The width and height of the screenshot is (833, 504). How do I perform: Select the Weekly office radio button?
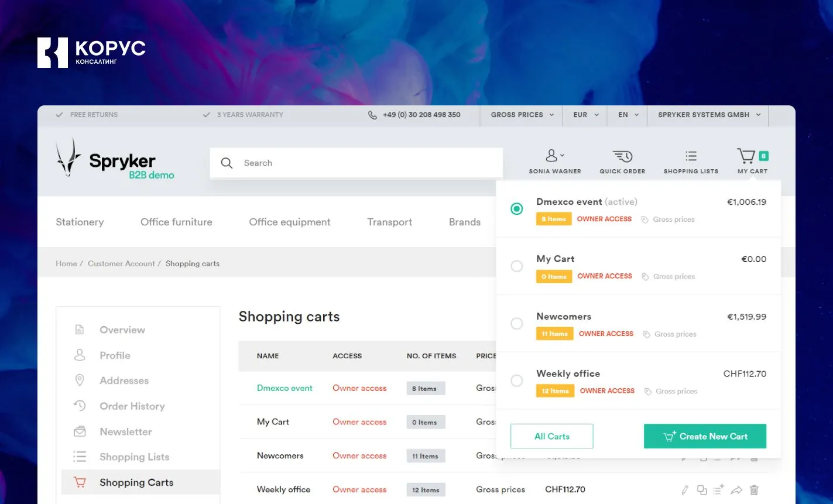[516, 381]
